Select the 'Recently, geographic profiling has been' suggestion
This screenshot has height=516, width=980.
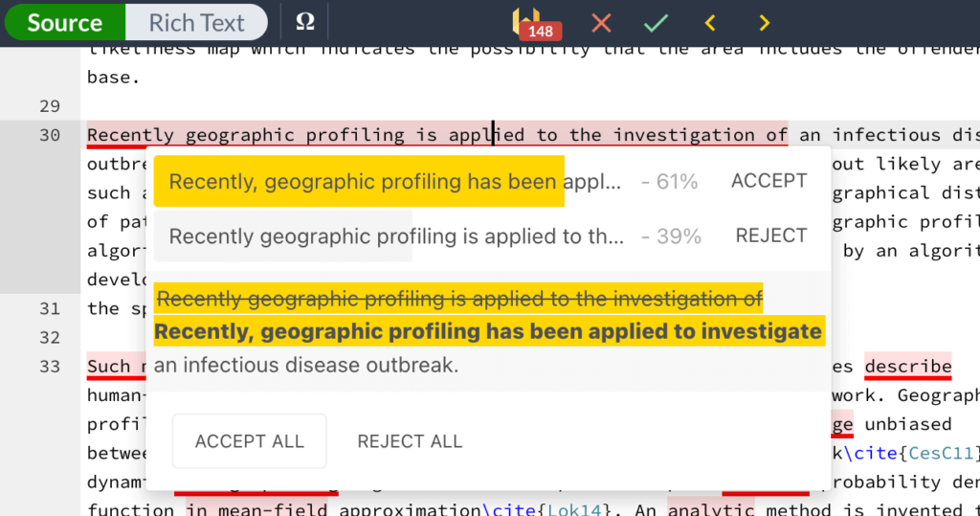395,181
